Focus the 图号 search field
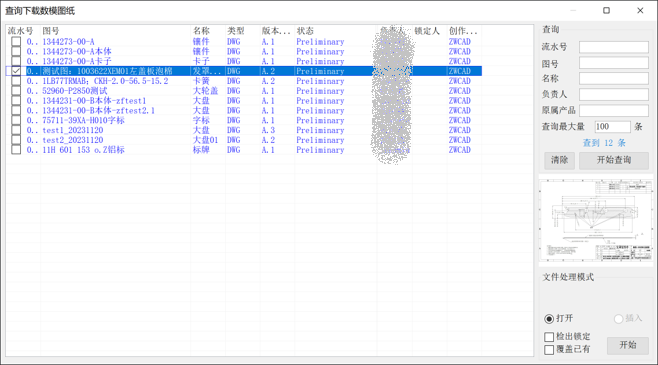The image size is (658, 365). [x=614, y=63]
